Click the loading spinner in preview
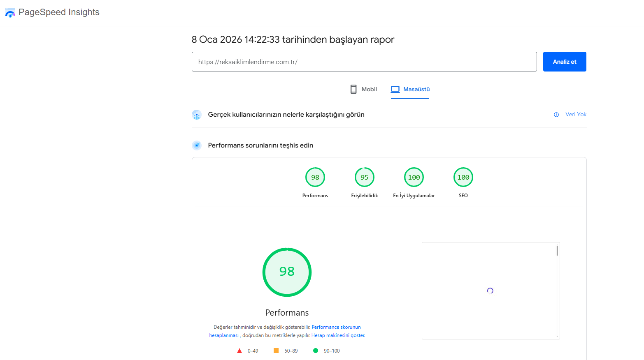Screen dimensions: 644x360 (490, 291)
